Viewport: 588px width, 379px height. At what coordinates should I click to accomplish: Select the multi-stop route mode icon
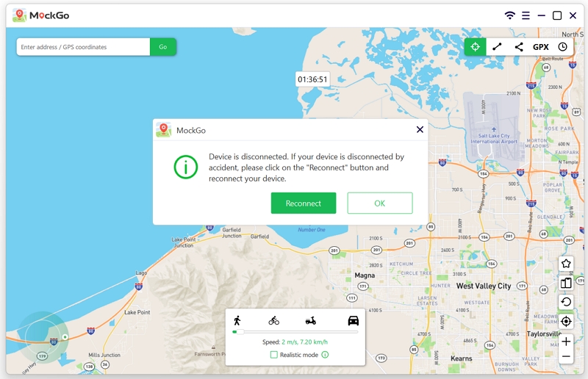click(519, 47)
